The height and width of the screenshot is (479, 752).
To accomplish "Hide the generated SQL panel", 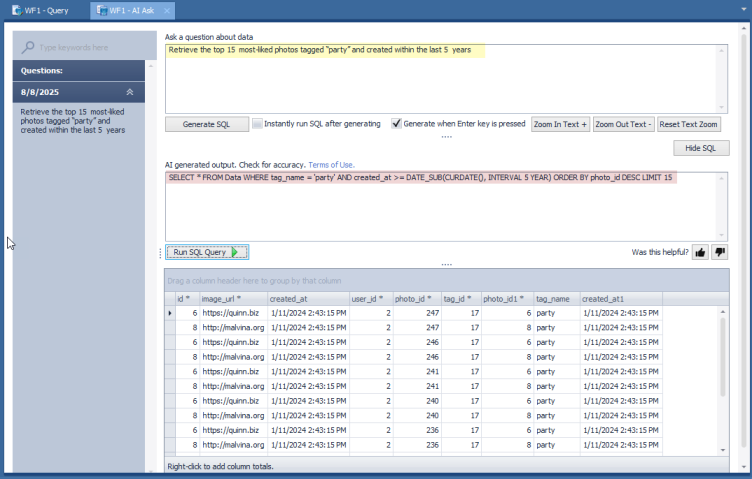I will pos(700,148).
